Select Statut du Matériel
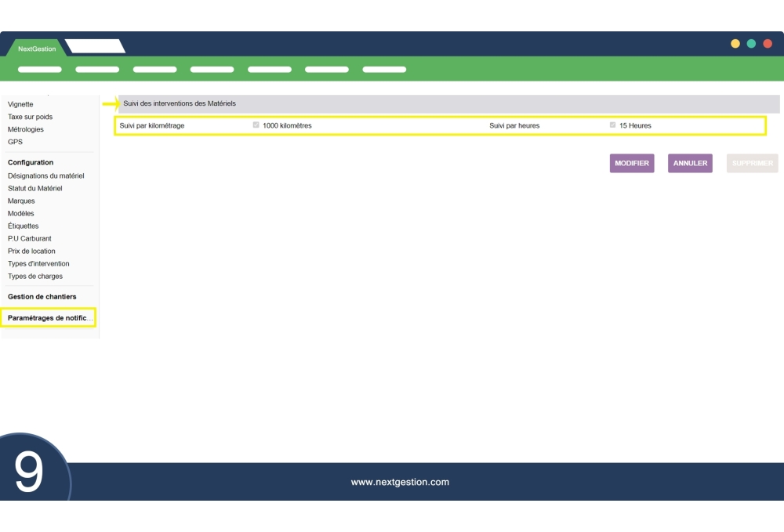This screenshot has height=532, width=784. coord(34,188)
